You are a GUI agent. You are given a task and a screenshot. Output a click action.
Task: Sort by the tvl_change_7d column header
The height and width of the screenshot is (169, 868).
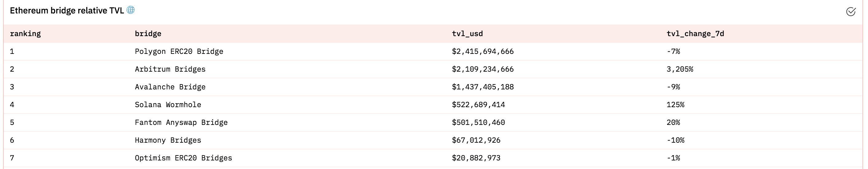click(x=695, y=34)
